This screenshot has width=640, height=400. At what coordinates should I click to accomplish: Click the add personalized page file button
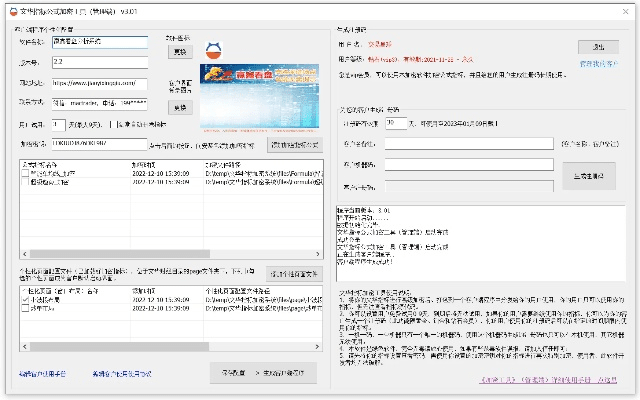294,274
